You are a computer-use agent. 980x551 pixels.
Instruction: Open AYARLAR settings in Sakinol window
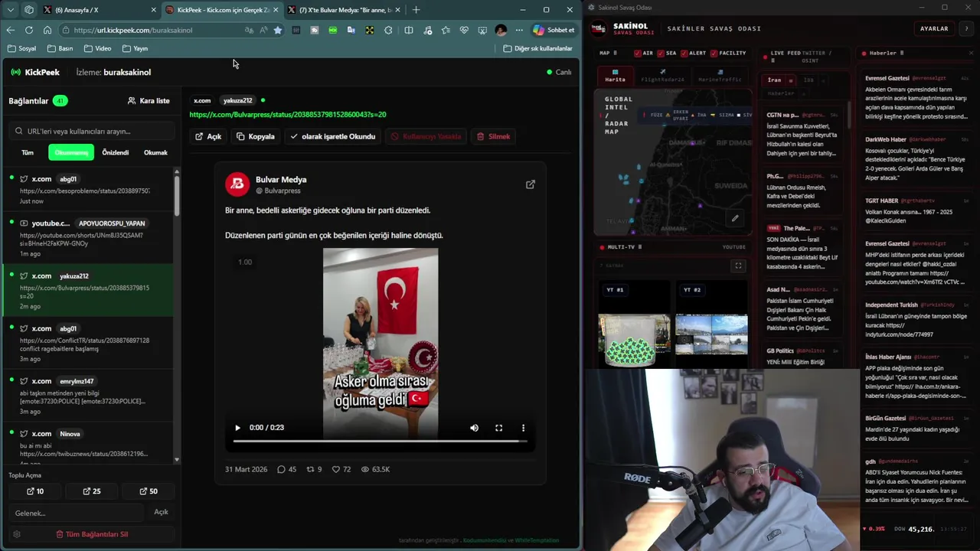coord(934,28)
